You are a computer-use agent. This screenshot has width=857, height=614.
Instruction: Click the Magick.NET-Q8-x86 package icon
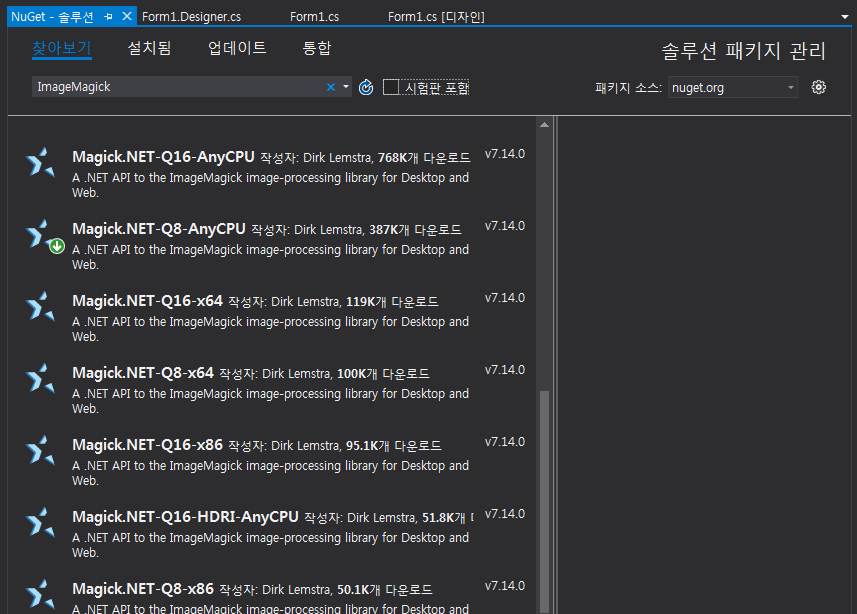point(40,594)
